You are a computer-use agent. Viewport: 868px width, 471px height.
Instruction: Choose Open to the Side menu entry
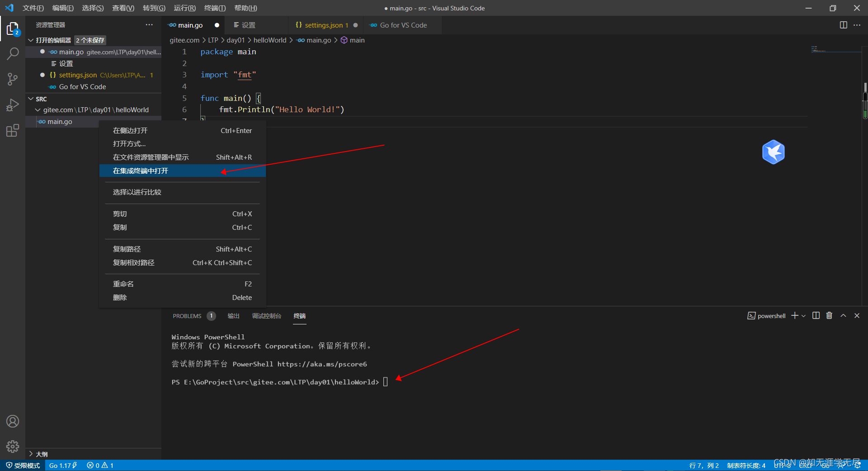[182, 131]
